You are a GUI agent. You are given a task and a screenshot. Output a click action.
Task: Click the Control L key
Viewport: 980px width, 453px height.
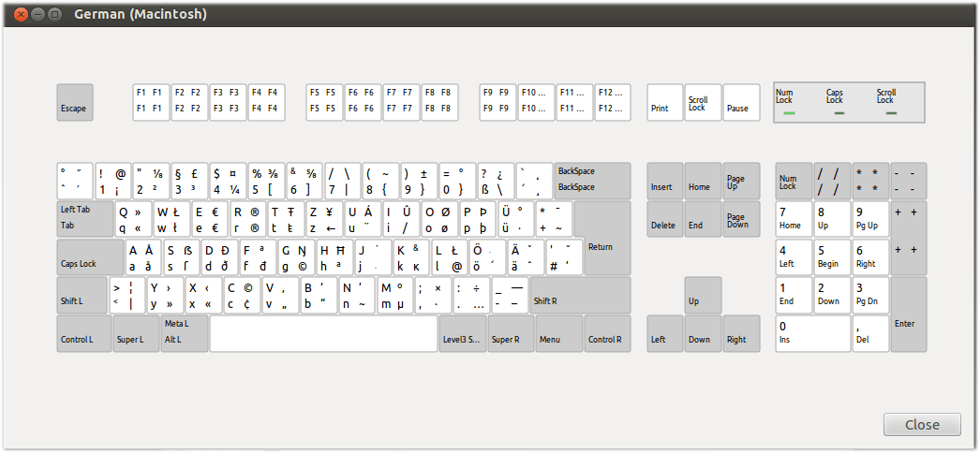84,334
